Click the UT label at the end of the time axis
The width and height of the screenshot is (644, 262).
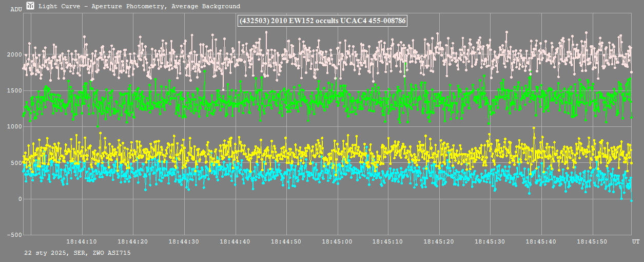point(635,241)
